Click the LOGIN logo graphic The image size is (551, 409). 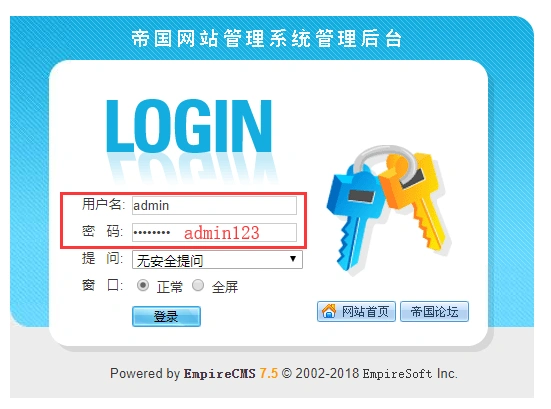tap(189, 126)
